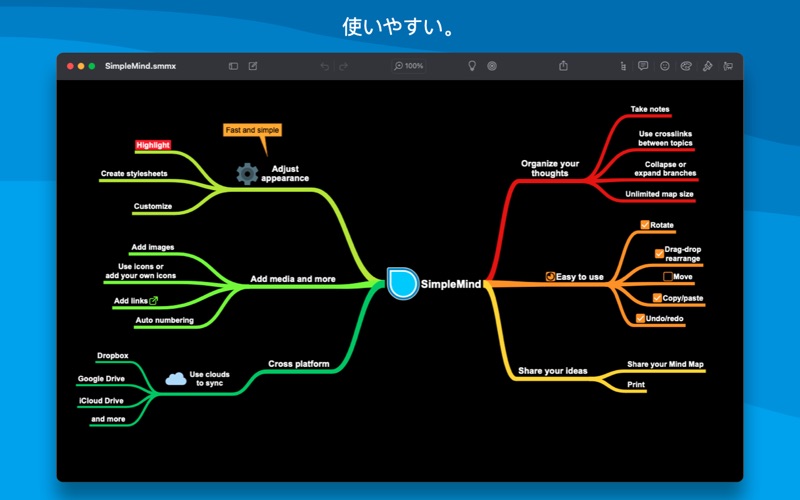Open the Add links topic

(x=131, y=301)
